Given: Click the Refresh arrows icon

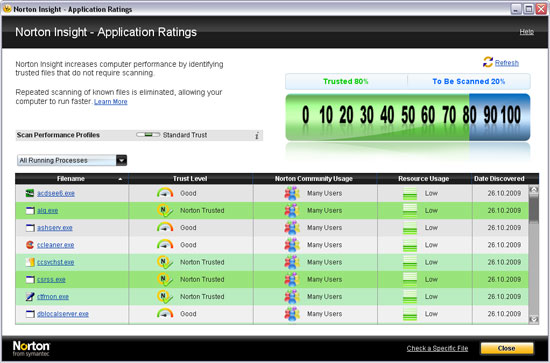Looking at the screenshot, I should coord(488,62).
